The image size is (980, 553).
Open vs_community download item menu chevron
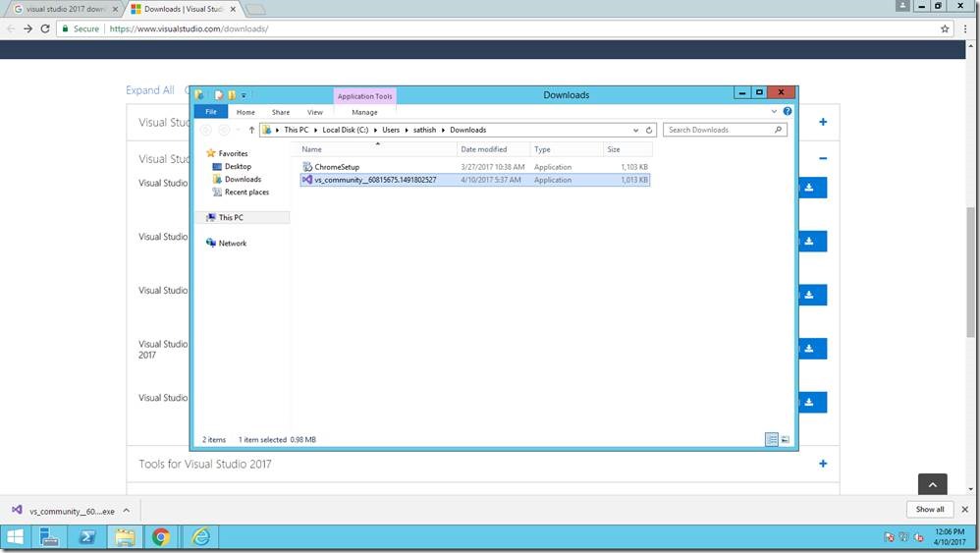[127, 511]
